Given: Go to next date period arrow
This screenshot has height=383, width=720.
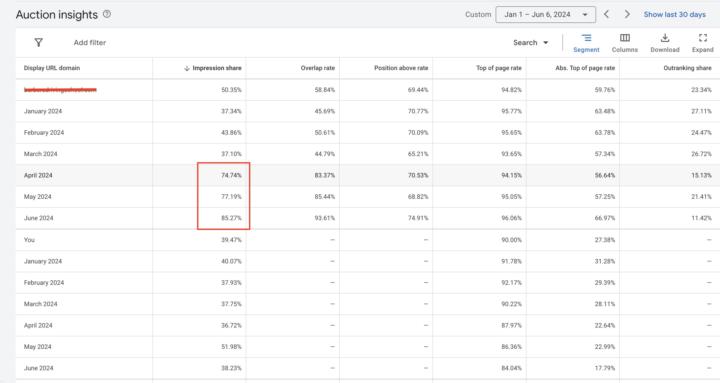Looking at the screenshot, I should pos(627,14).
